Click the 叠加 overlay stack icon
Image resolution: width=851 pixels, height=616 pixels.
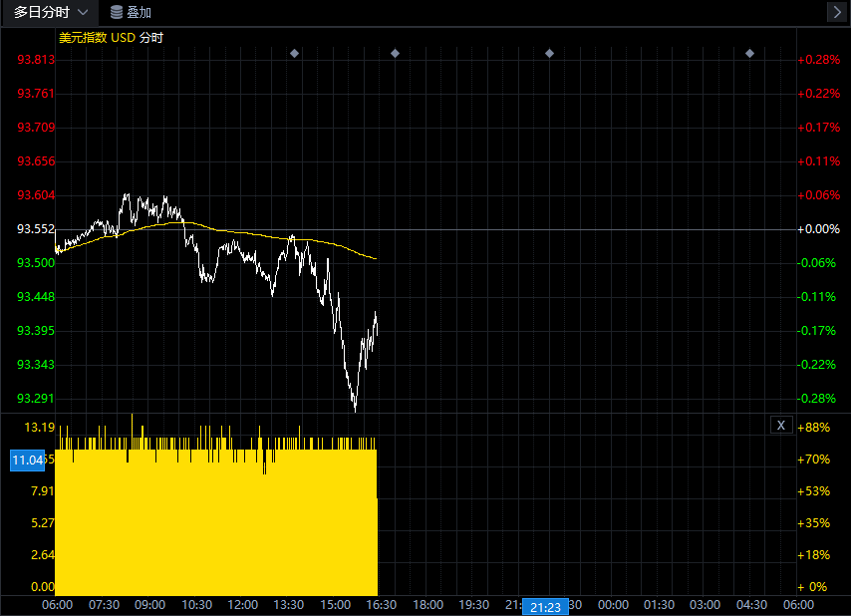point(118,12)
